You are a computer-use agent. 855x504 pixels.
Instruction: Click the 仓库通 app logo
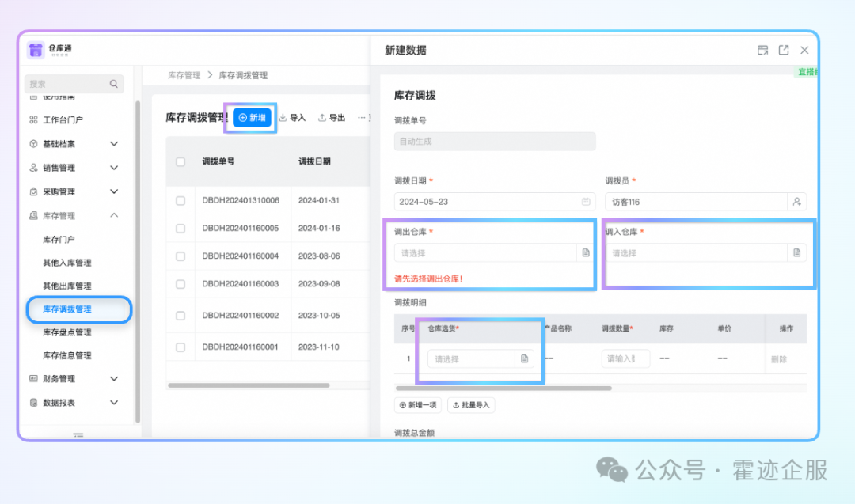click(x=36, y=50)
